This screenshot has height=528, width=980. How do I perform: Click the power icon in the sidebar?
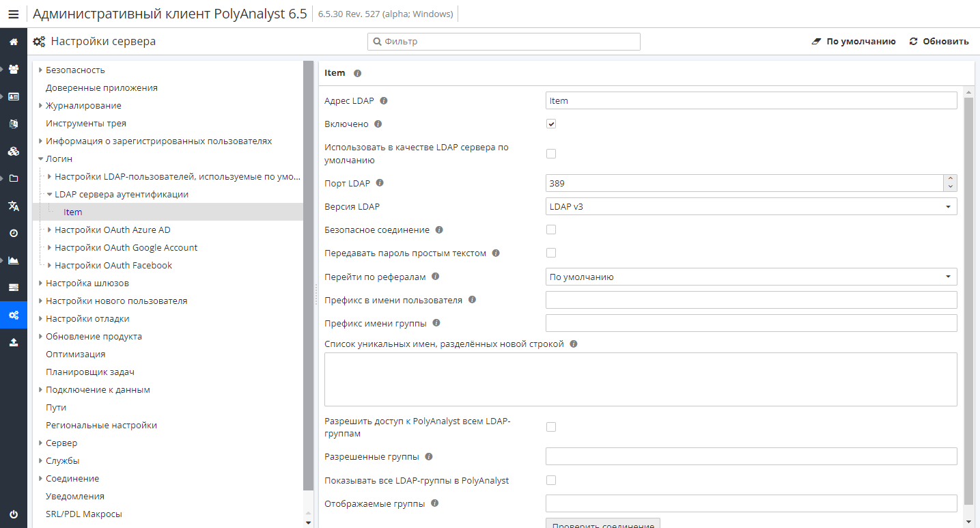[14, 514]
